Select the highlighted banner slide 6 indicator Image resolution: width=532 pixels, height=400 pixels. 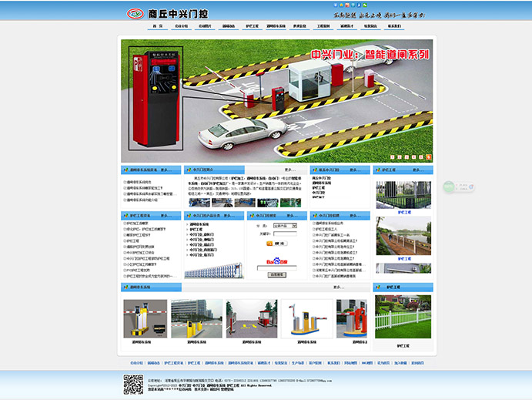tap(429, 157)
